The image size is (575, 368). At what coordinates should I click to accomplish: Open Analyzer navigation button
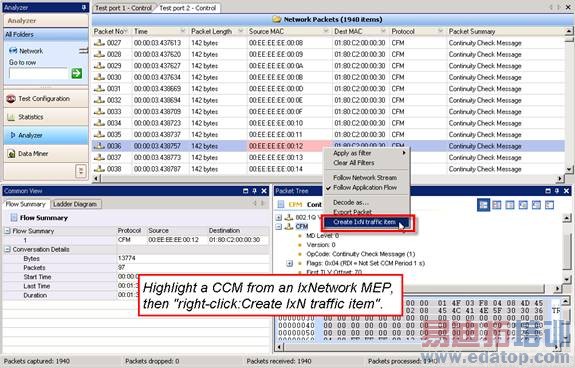tap(46, 135)
